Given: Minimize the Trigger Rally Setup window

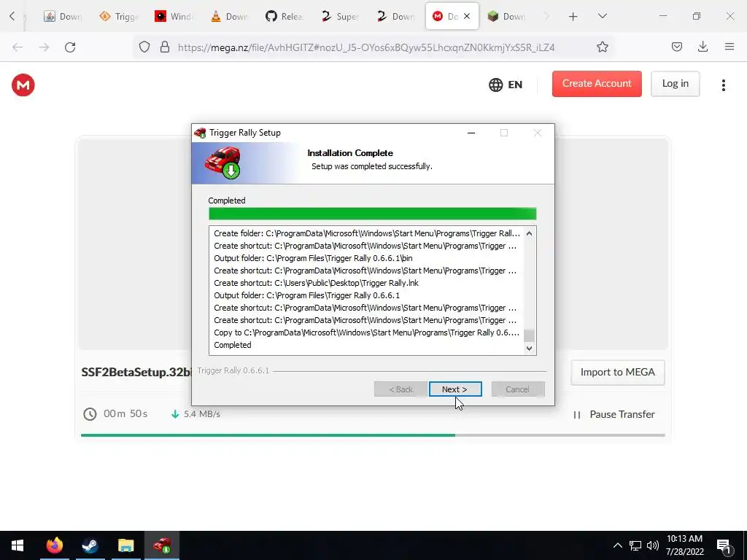Looking at the screenshot, I should (471, 133).
